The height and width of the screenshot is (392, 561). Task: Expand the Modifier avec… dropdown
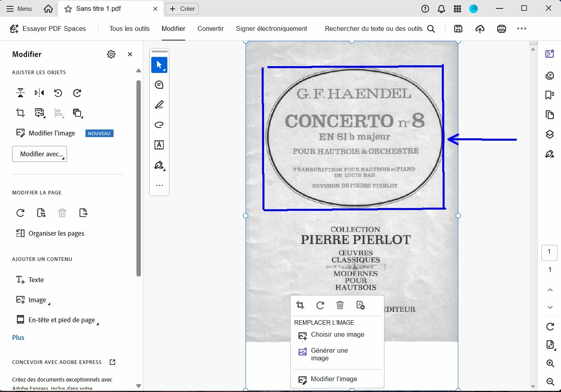coord(40,154)
